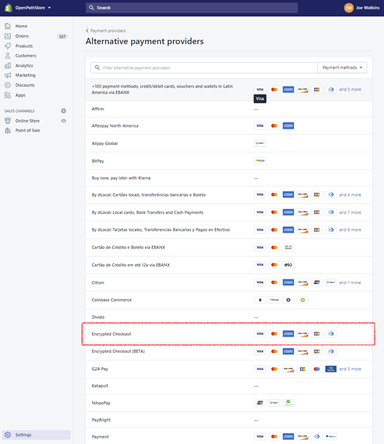Click the Alipay icon in Alipay Global row
The height and width of the screenshot is (444, 384).
(x=260, y=143)
